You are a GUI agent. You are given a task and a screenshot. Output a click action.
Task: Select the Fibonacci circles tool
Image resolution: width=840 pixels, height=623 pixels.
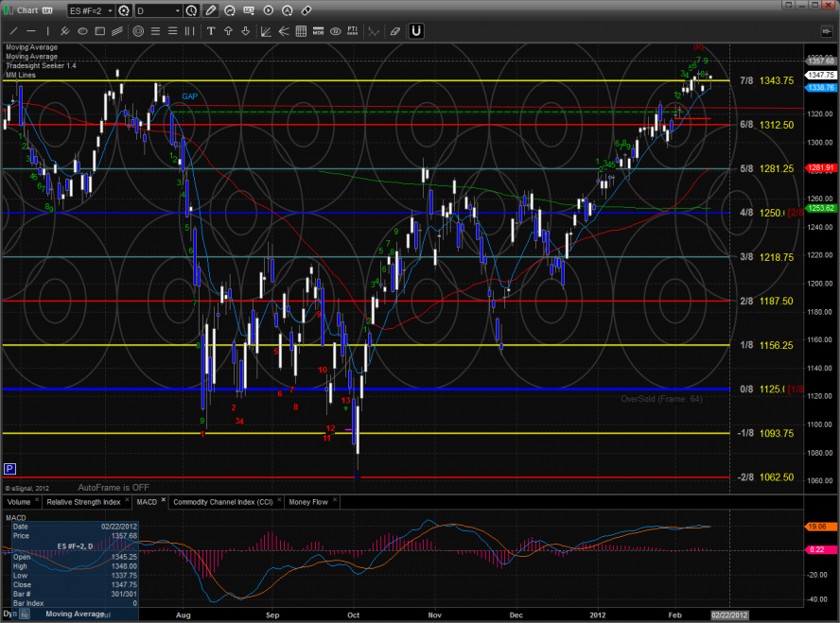[138, 31]
